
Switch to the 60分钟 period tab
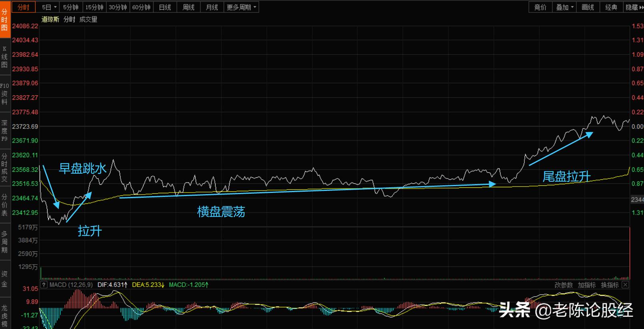click(x=141, y=7)
